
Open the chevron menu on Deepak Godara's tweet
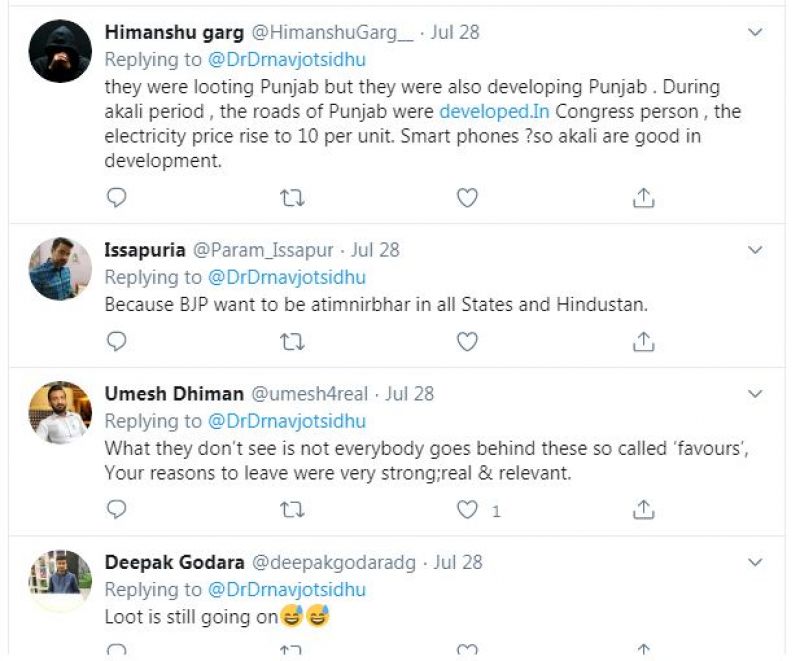tap(756, 563)
